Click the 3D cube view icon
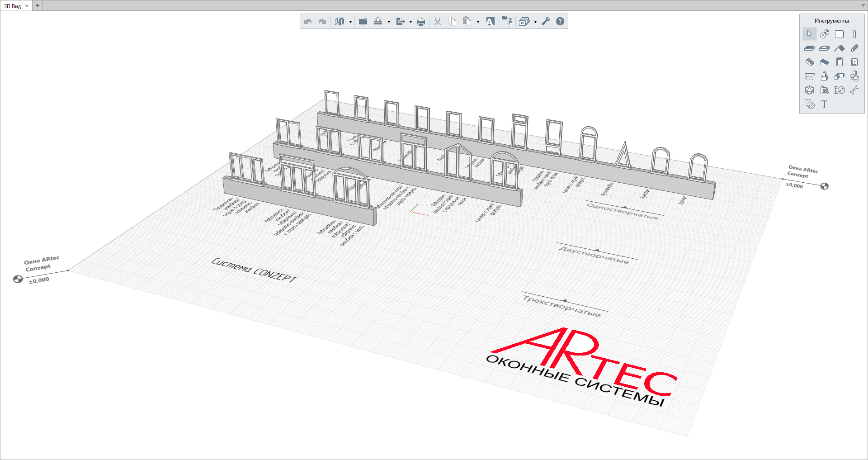The image size is (868, 460). [340, 21]
